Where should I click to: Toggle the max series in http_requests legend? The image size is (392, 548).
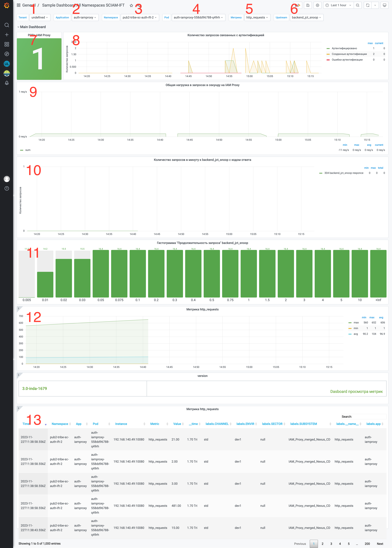[x=356, y=323]
